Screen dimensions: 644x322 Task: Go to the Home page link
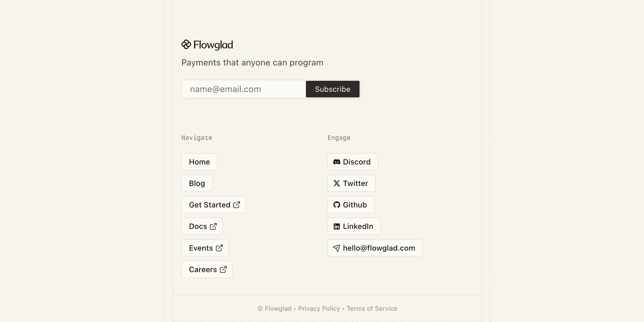(x=199, y=162)
